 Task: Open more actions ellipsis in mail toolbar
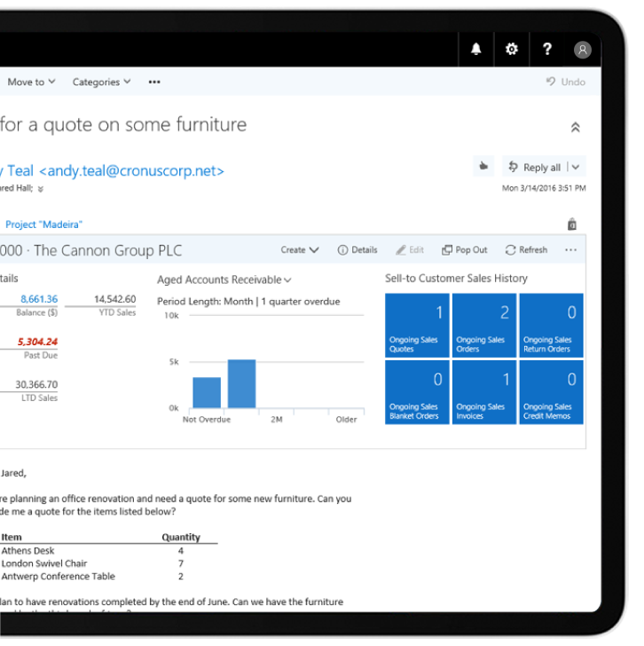[154, 82]
